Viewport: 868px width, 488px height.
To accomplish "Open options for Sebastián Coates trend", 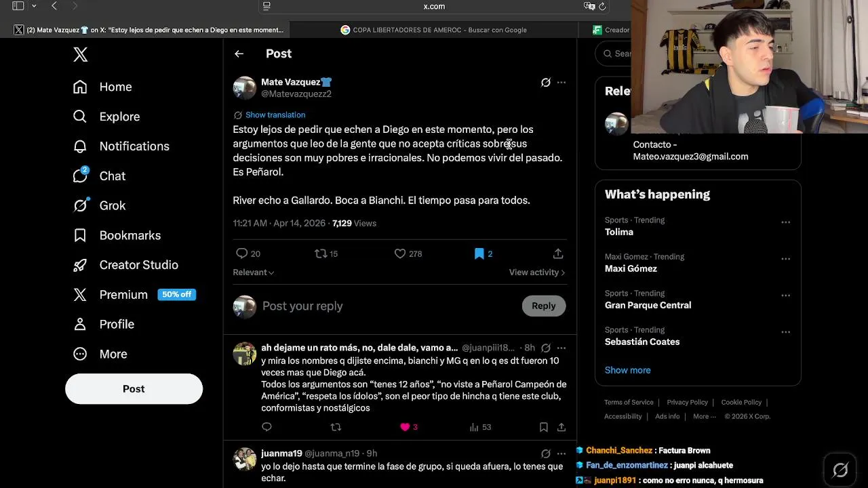I will [785, 332].
